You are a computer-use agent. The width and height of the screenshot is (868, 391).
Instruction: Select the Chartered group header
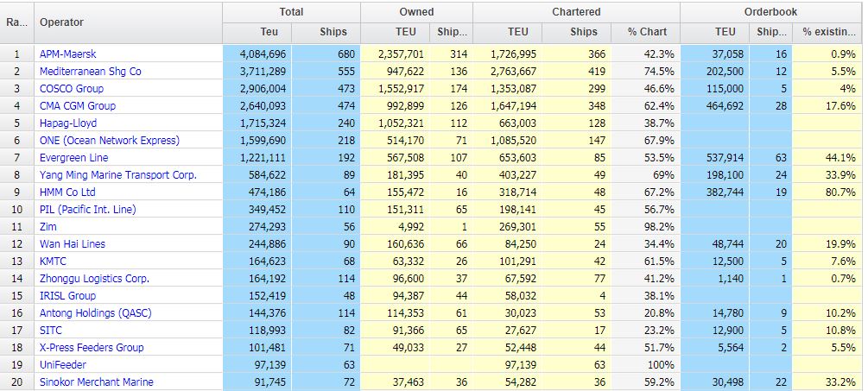[x=576, y=11]
